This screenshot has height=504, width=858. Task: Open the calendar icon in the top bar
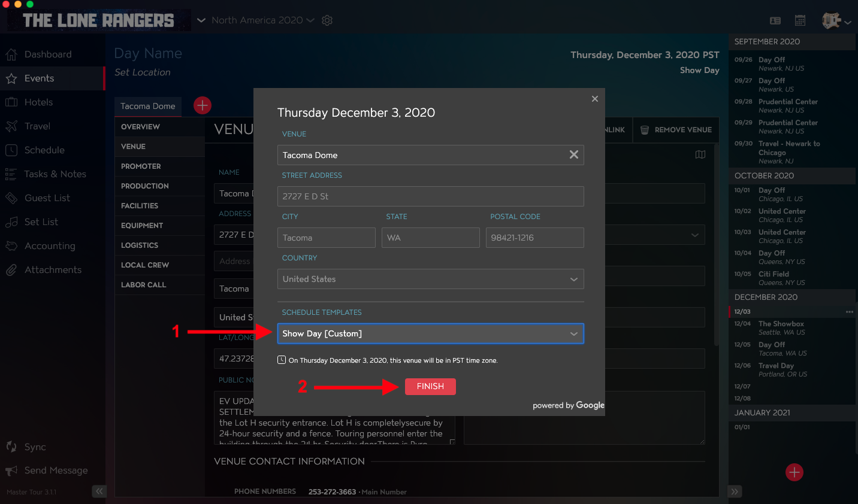(x=800, y=20)
